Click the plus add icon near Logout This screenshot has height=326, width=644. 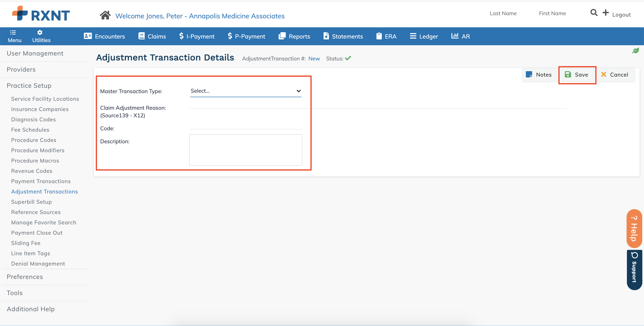(606, 13)
